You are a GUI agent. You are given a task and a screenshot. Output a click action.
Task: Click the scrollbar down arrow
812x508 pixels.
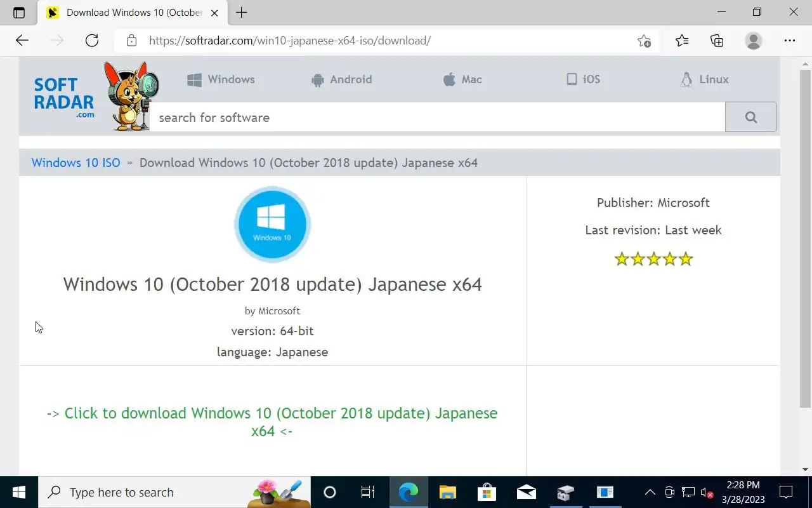pyautogui.click(x=805, y=469)
